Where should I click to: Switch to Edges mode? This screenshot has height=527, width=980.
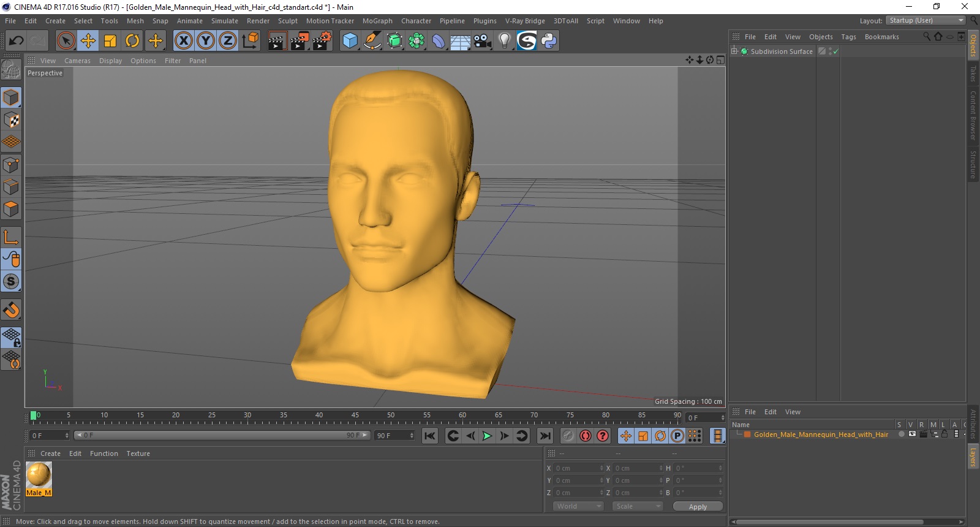pyautogui.click(x=11, y=187)
